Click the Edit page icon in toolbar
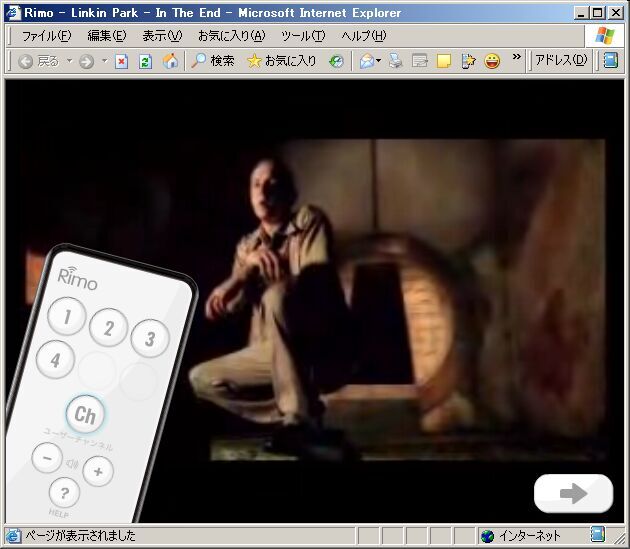The height and width of the screenshot is (549, 630). click(x=420, y=61)
